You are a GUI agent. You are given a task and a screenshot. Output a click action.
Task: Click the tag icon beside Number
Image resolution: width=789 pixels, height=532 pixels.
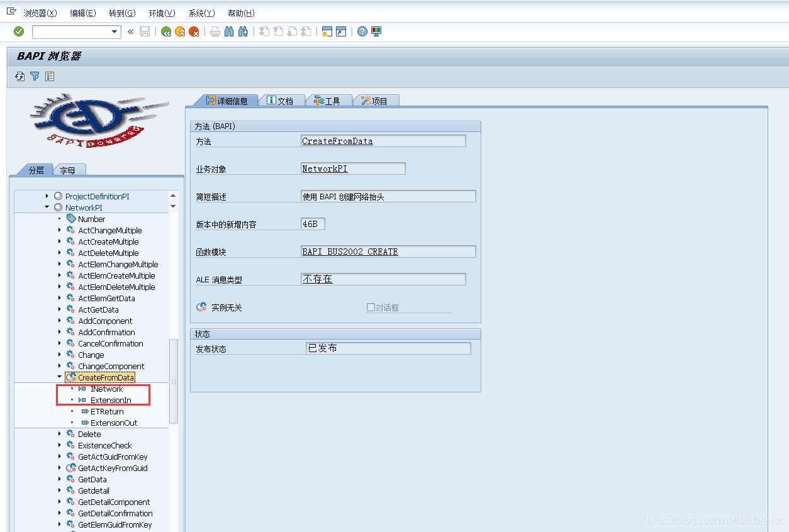pyautogui.click(x=71, y=219)
